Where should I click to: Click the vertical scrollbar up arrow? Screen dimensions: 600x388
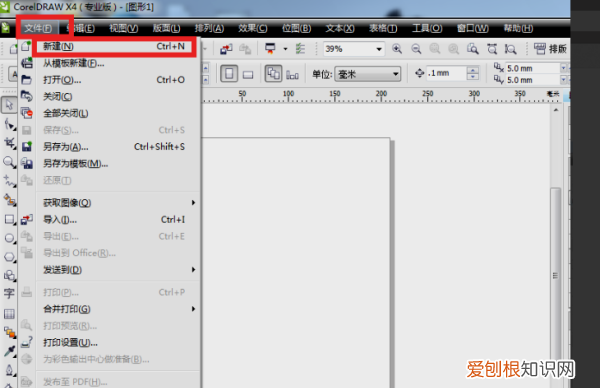coord(556,110)
